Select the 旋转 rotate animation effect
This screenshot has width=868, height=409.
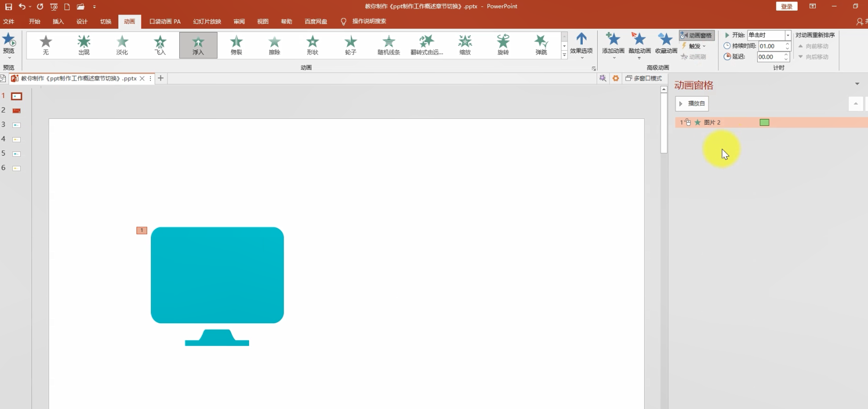(503, 45)
